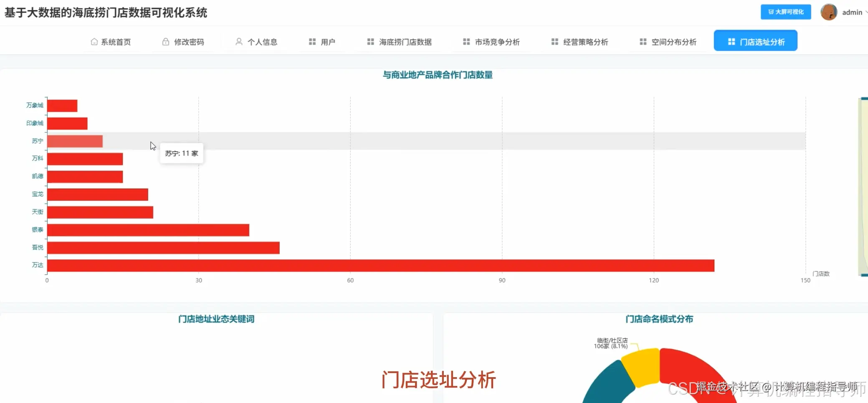Viewport: 868px width, 403px height.
Task: Click the 印象城 bar in chart
Action: [67, 123]
